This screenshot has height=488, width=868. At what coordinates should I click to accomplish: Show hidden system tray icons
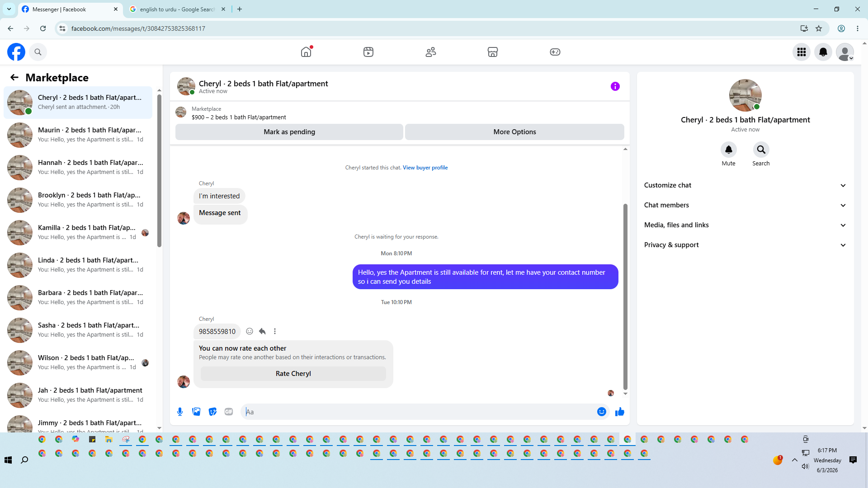point(795,460)
